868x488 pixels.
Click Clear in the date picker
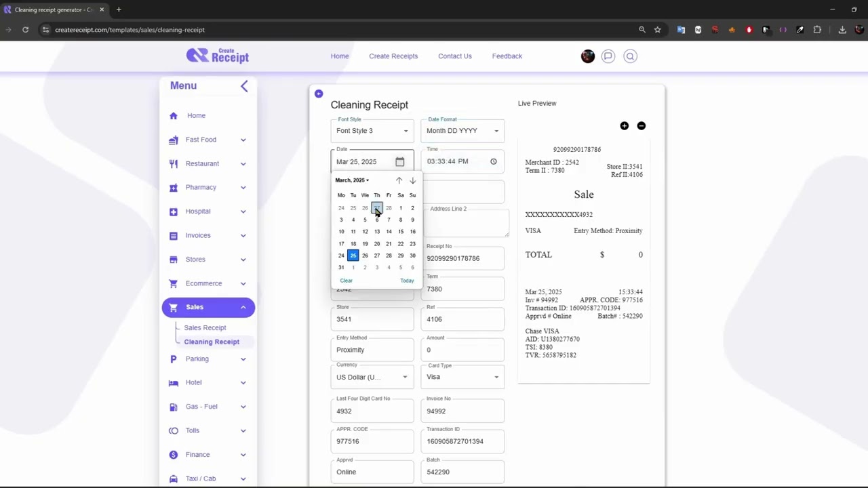pos(346,281)
